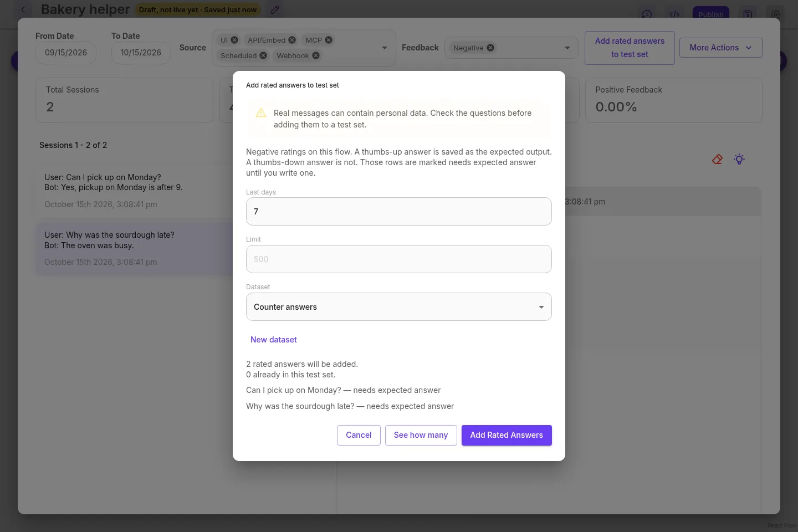Click the From Date field 09/15/2026
The width and height of the screenshot is (798, 532).
(66, 53)
